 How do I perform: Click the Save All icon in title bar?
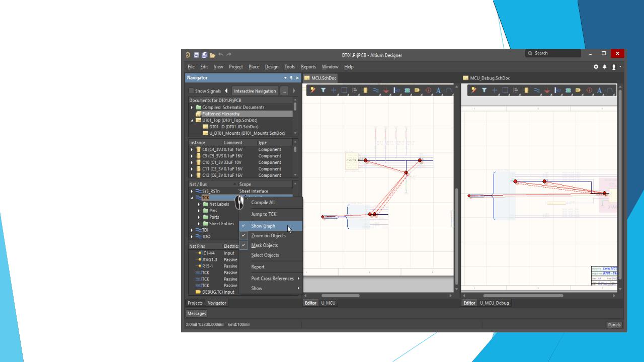204,55
